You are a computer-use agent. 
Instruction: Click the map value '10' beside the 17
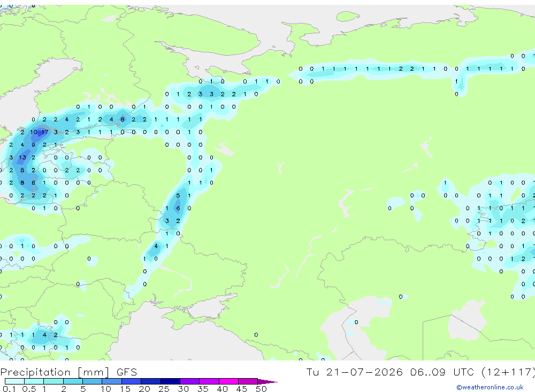tap(33, 132)
